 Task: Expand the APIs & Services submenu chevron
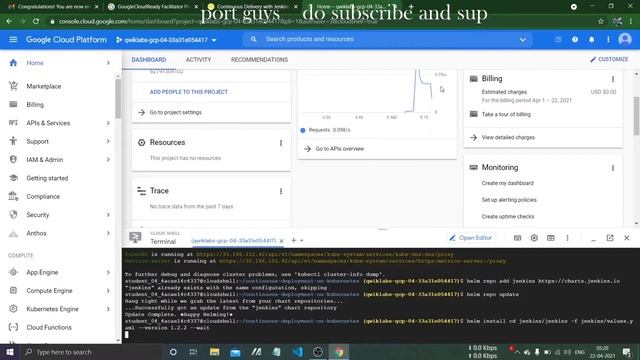(108, 123)
